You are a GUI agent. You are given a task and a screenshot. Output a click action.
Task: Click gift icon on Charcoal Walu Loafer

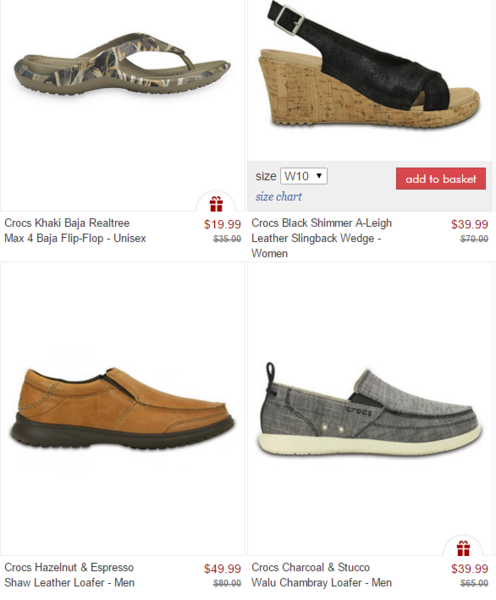tap(463, 548)
